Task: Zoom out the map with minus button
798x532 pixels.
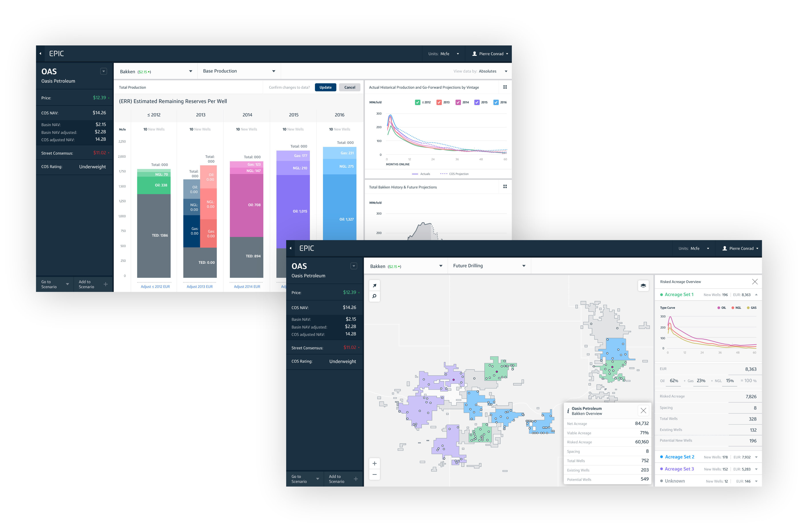Action: tap(374, 474)
